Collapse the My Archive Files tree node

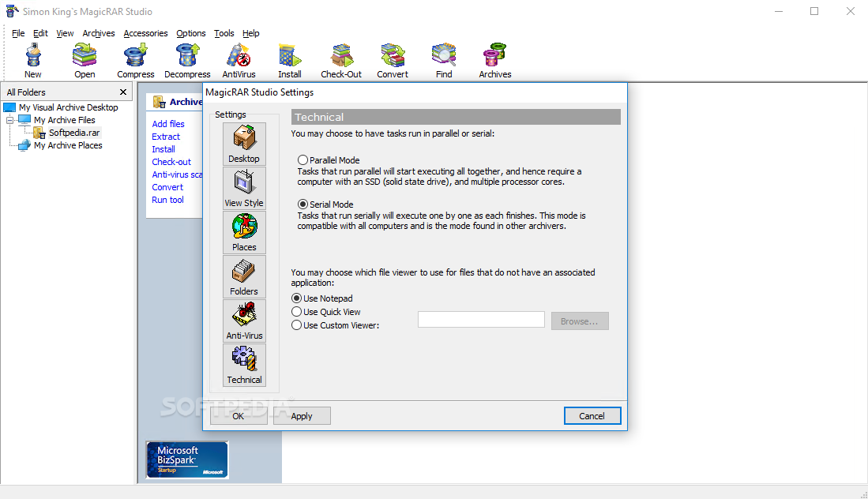9,120
